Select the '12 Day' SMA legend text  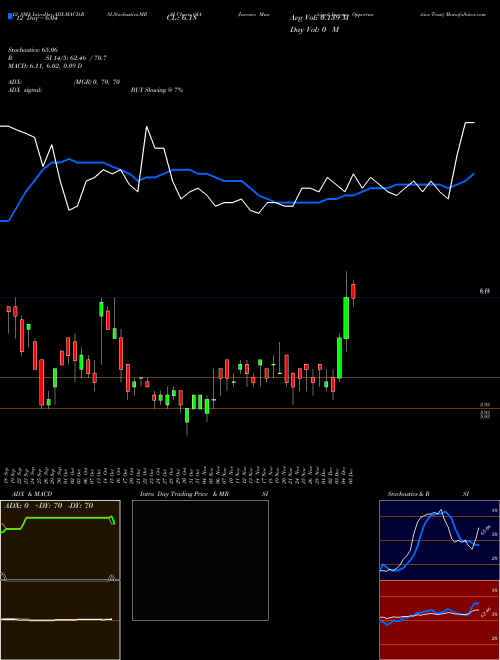[x=37, y=18]
